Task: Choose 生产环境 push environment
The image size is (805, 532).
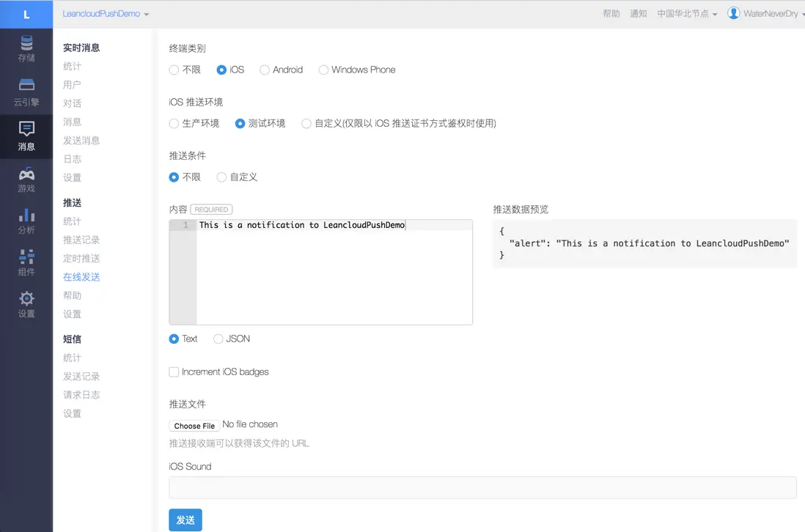Action: point(174,124)
